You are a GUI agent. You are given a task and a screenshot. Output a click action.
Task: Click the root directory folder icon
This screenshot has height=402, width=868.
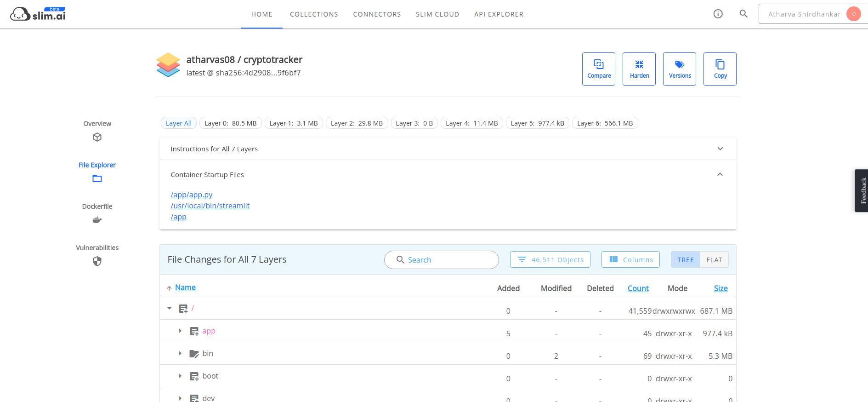click(183, 309)
